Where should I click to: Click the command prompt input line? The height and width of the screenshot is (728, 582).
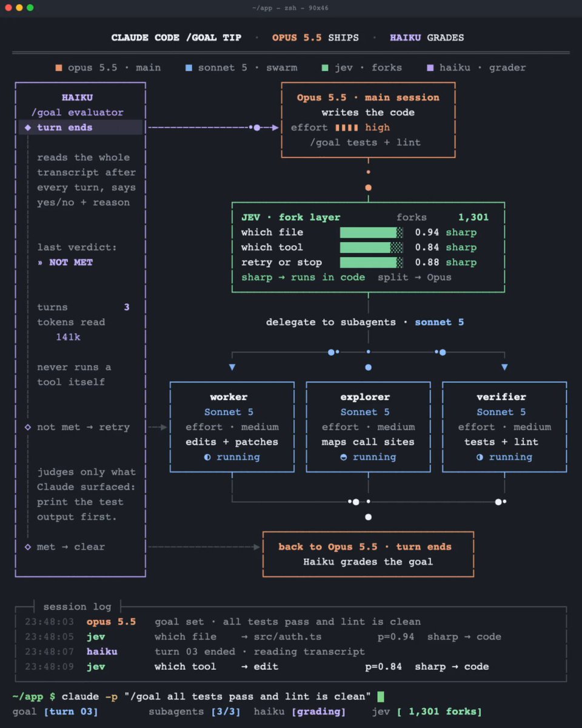(x=198, y=696)
